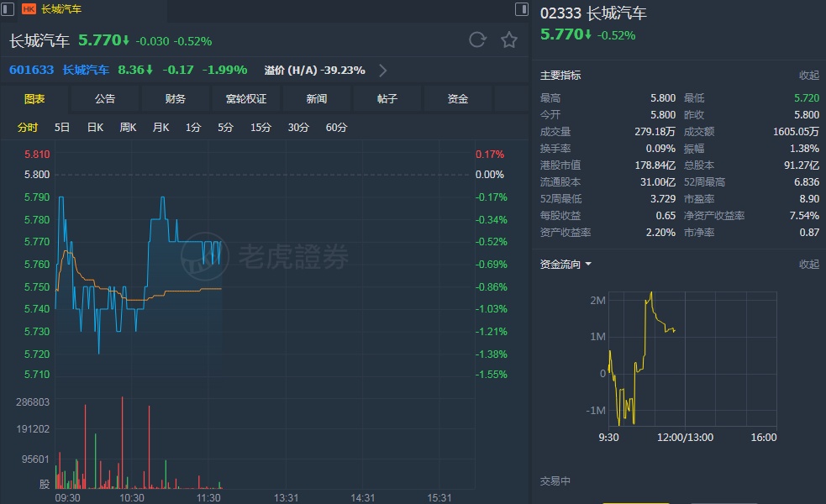Click the 换手率 value 0.09%

(660, 149)
